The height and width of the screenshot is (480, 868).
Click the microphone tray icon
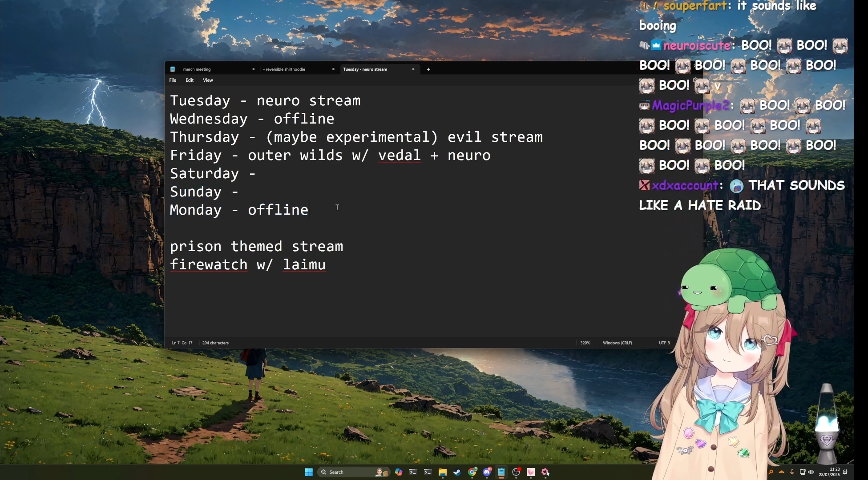click(792, 472)
